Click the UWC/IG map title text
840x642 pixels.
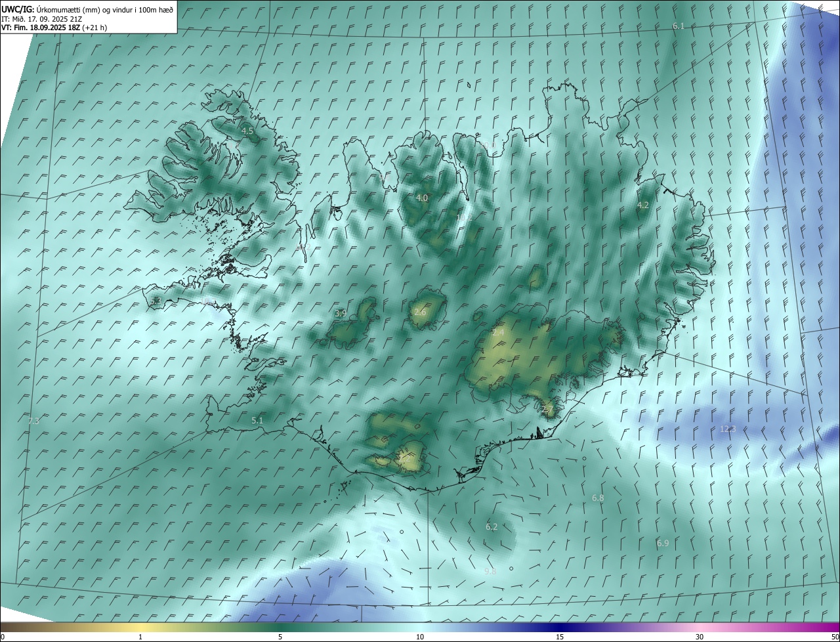point(87,9)
